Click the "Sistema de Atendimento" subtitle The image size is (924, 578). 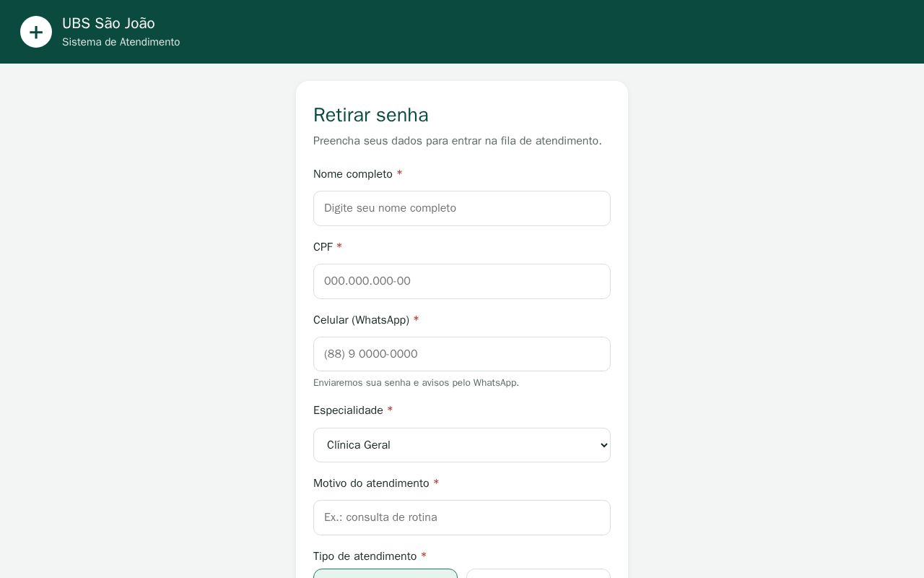(121, 42)
